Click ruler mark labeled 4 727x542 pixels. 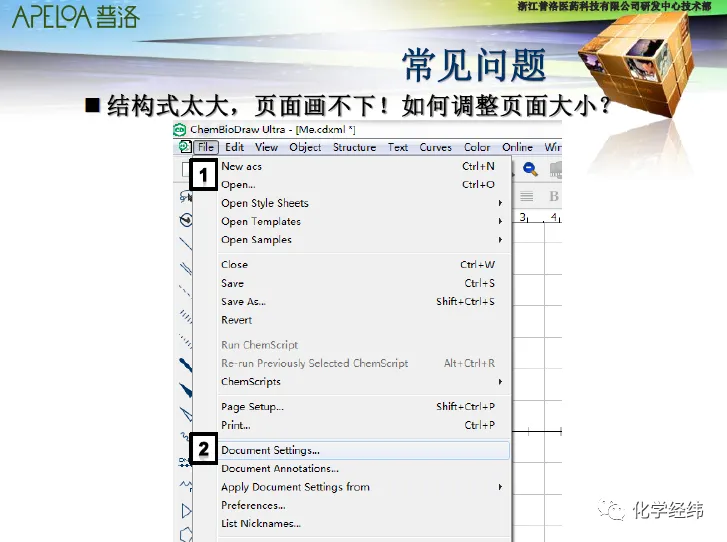(x=554, y=217)
